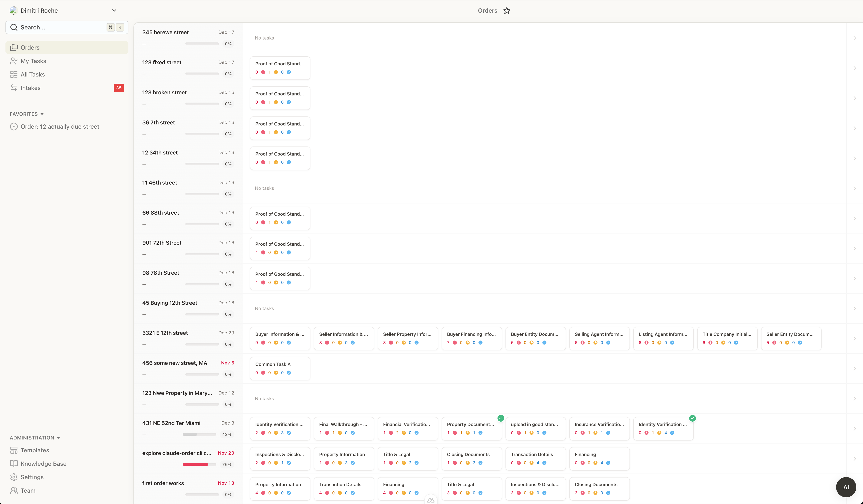Click the My Tasks person icon
Viewport: 863px width, 504px height.
(14, 61)
